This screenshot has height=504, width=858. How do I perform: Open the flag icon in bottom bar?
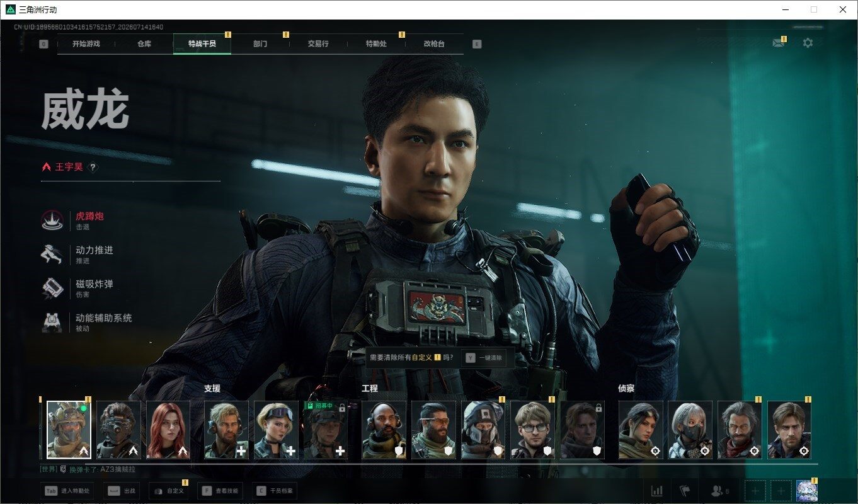coord(685,491)
